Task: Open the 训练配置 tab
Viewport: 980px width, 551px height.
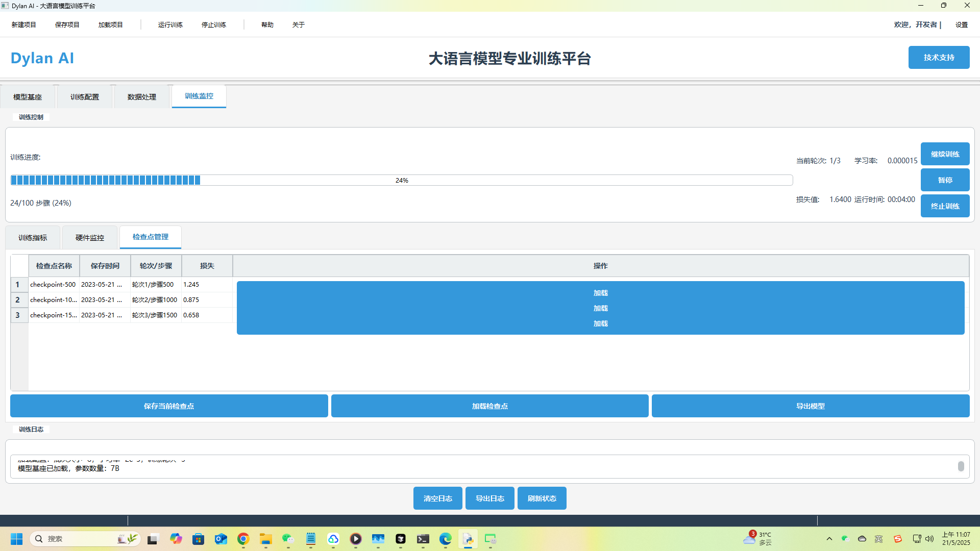Action: point(85,97)
